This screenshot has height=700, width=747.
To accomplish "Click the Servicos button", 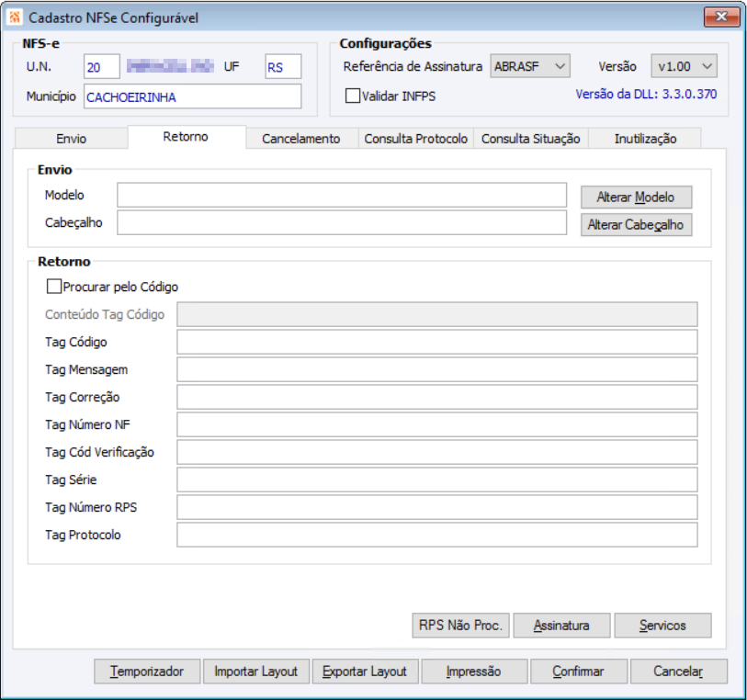I will (x=662, y=626).
